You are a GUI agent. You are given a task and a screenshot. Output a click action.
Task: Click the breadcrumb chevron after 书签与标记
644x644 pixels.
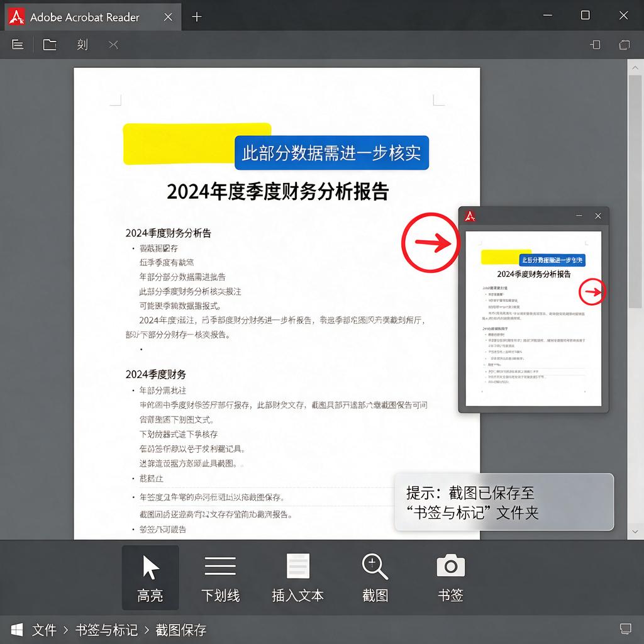(147, 630)
